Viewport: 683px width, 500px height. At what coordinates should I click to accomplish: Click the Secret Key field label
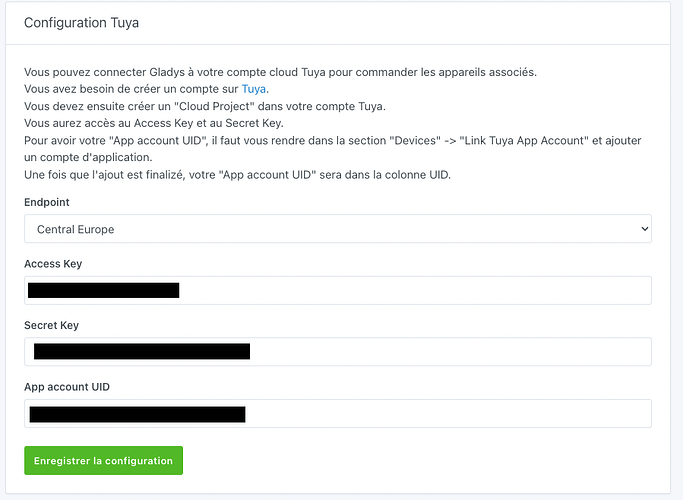click(x=51, y=325)
